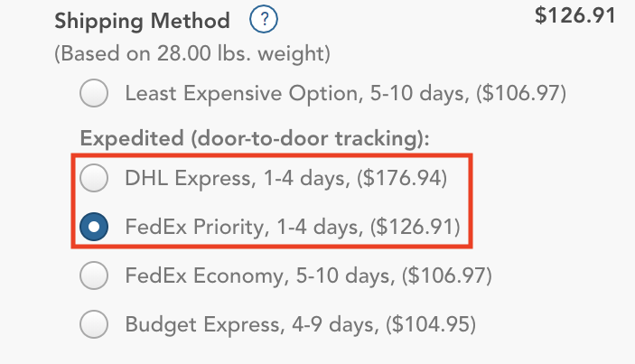Screen dimensions: 635x364
Task: Click the ($176.94) DHL Express price
Action: click(402, 179)
